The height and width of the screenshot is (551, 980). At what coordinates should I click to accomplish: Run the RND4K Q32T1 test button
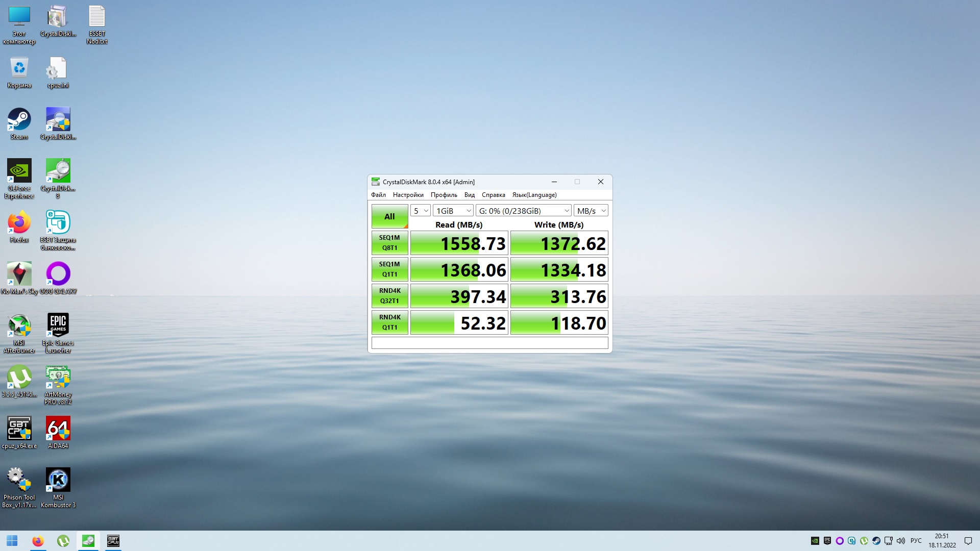click(389, 296)
